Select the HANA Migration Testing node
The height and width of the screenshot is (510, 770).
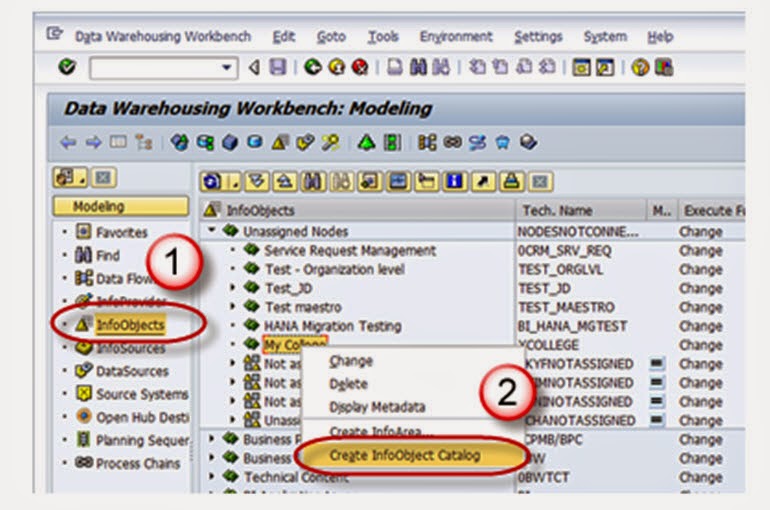(332, 326)
